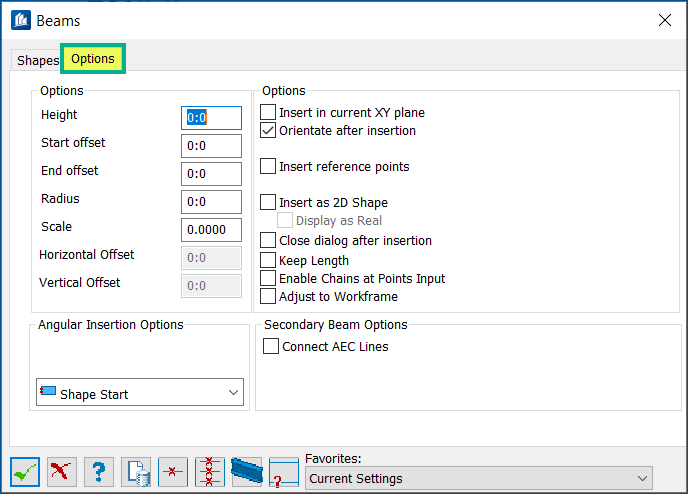Open help with the question mark icon
This screenshot has width=688, height=494.
point(98,471)
